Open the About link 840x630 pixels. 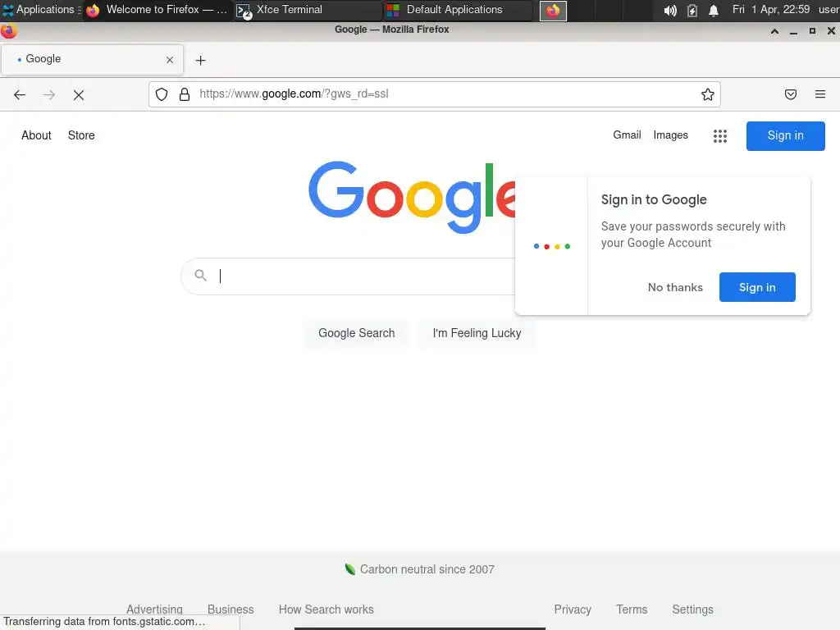click(36, 135)
